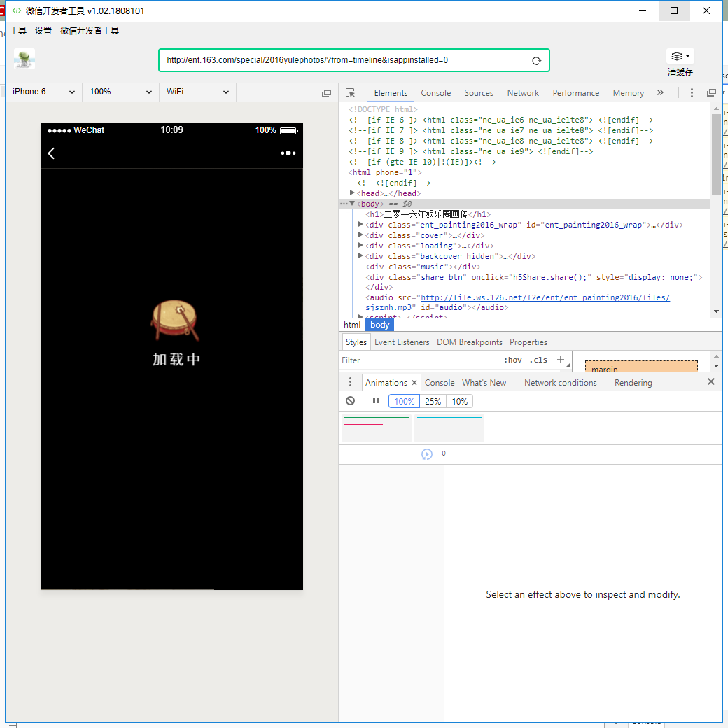The width and height of the screenshot is (728, 728).
Task: Click the element row ellipsis beside body
Action: 344,204
